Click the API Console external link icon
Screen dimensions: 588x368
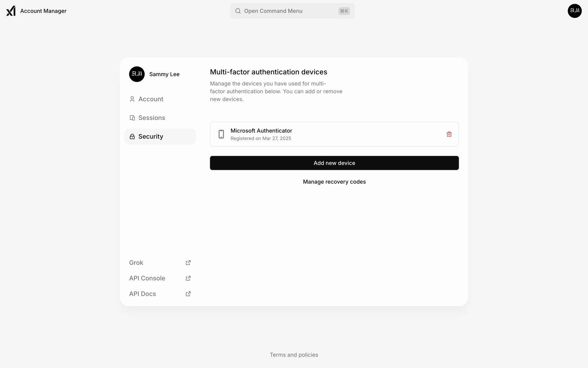[x=188, y=278]
